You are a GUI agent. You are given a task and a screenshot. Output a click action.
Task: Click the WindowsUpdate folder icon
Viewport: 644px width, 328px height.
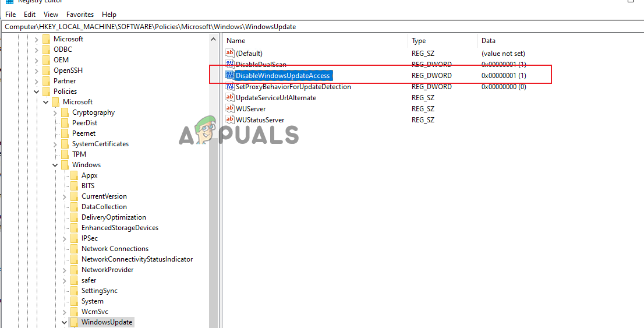[x=74, y=322]
